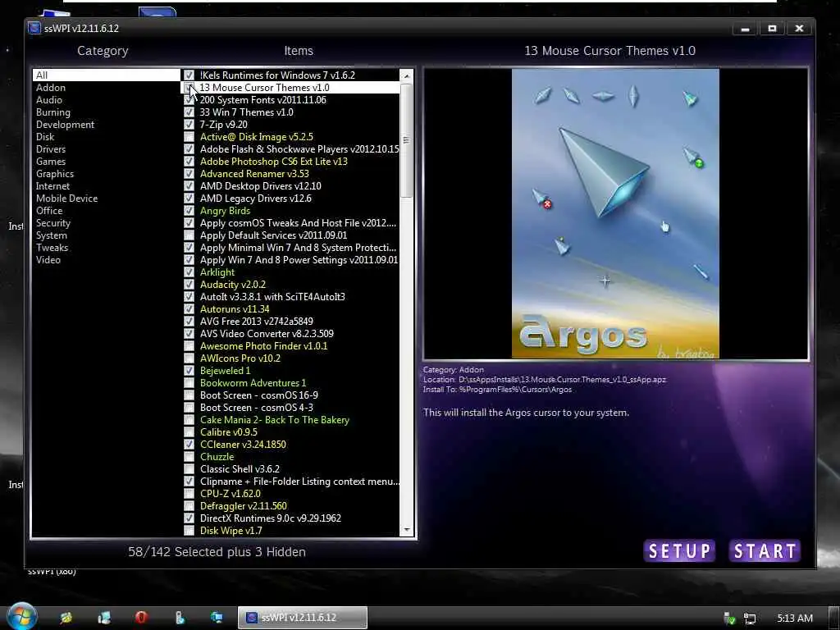Click the START button
The height and width of the screenshot is (630, 840).
click(765, 550)
